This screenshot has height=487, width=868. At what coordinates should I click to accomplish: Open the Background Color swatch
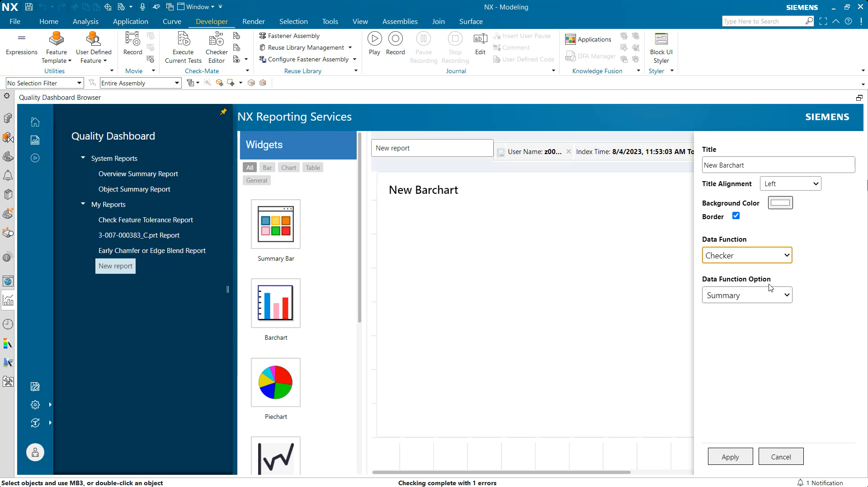[x=780, y=202]
